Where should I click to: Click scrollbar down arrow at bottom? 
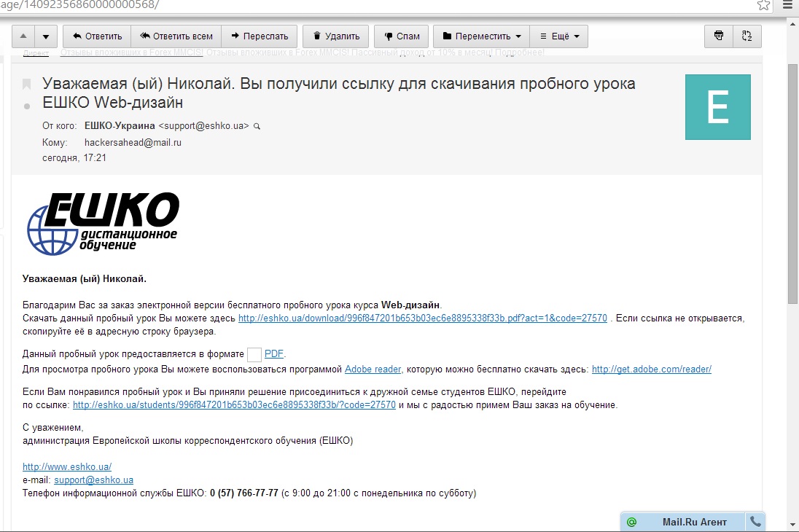(x=792, y=525)
